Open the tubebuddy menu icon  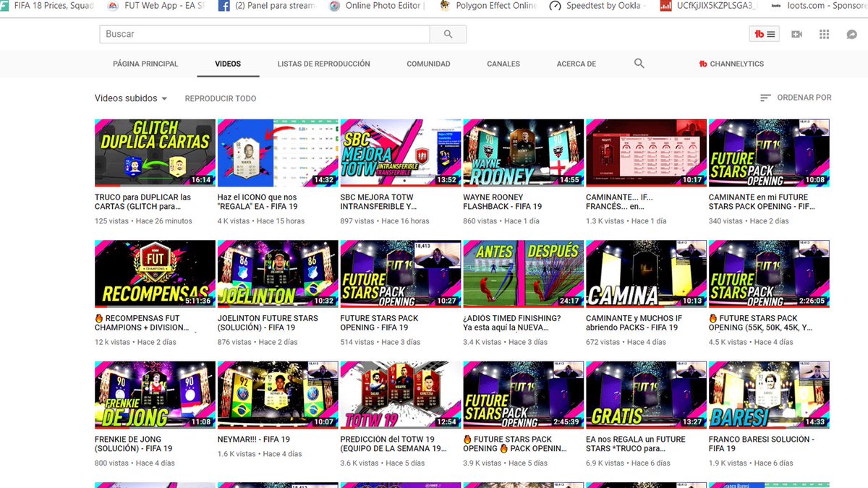765,34
